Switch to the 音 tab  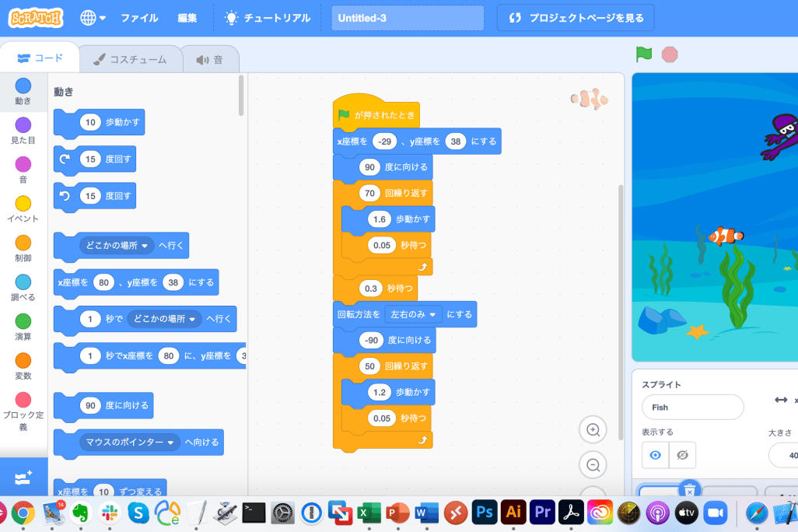210,59
